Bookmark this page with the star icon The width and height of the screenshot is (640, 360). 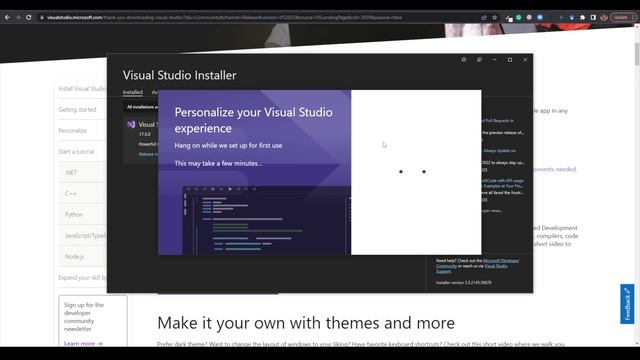(495, 18)
